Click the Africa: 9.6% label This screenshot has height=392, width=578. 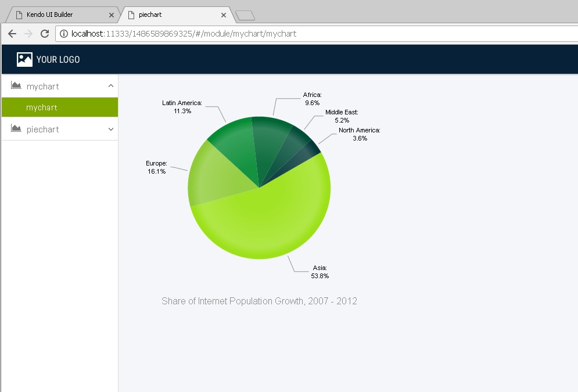point(312,99)
